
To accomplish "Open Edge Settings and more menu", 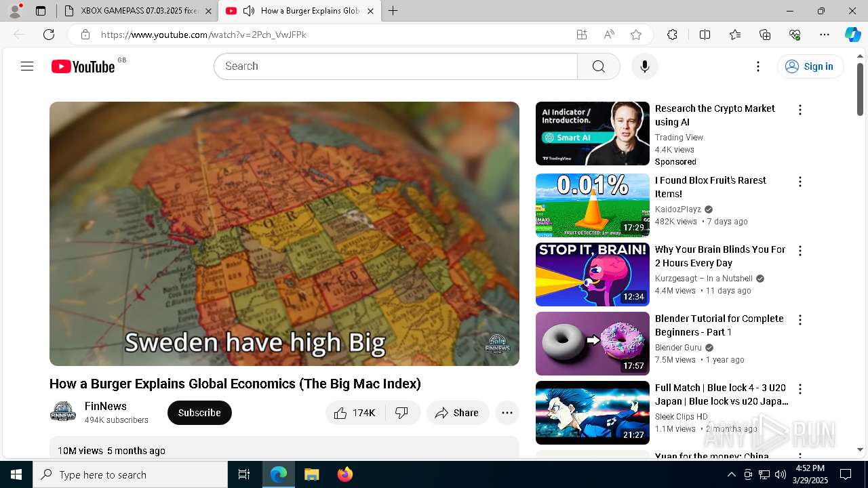I will tap(825, 35).
